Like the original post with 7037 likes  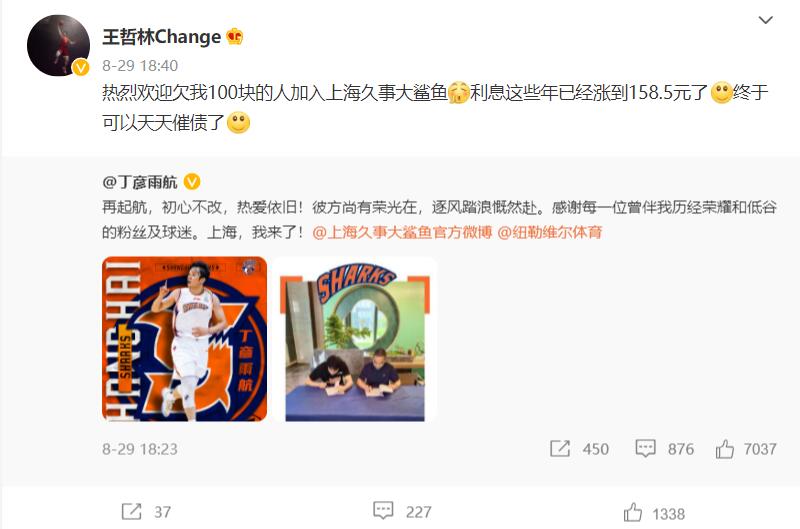point(724,449)
